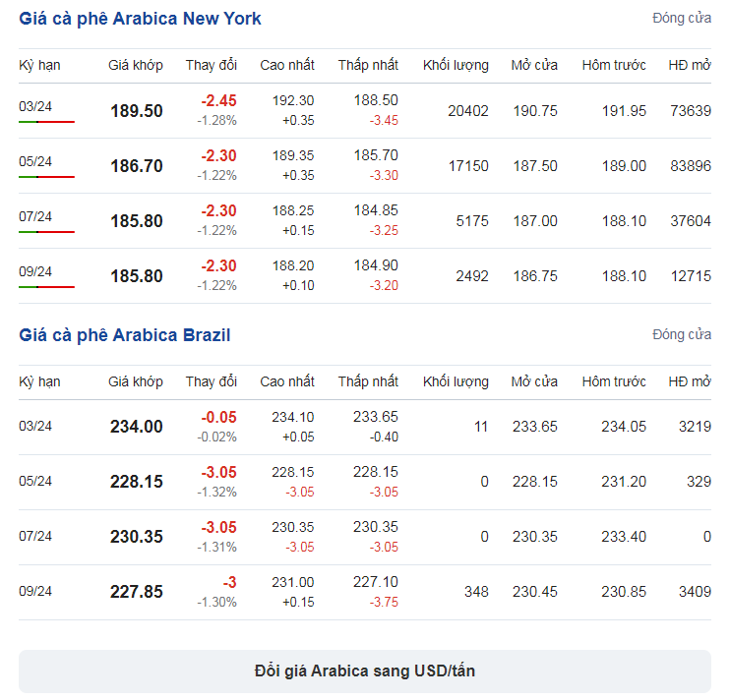
Task: Select the 07/24 term in Brazil table
Action: click(35, 536)
